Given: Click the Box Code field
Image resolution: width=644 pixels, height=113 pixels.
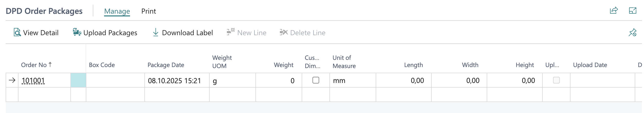Looking at the screenshot, I should (x=115, y=80).
